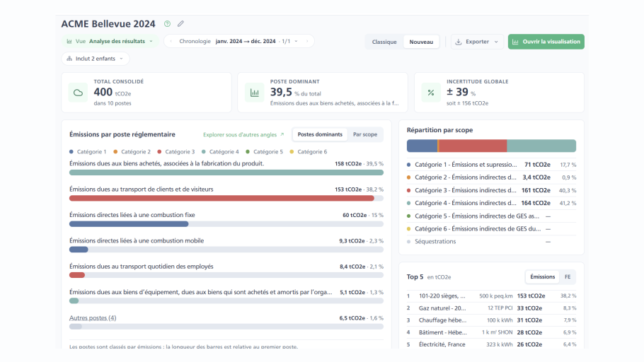
Task: Click the stacked Répartition par scope bar
Action: [491, 146]
